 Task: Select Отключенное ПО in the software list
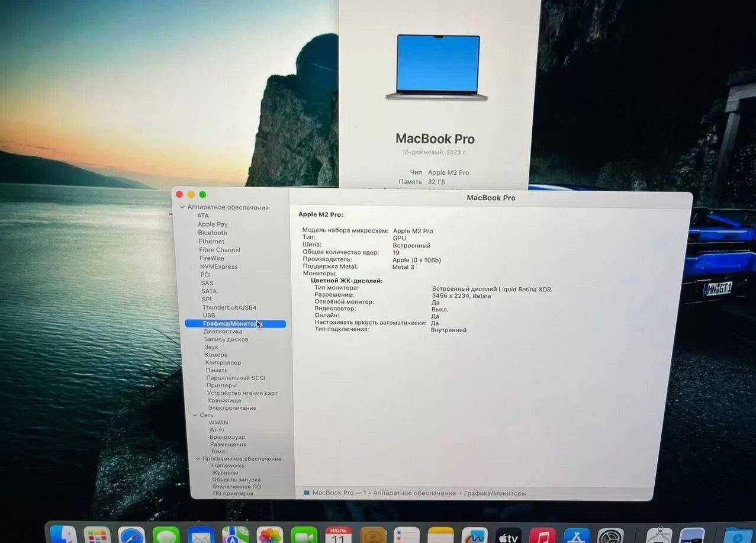click(237, 486)
